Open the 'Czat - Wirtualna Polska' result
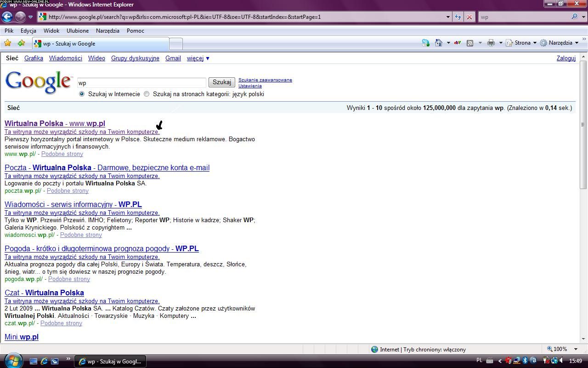The height and width of the screenshot is (368, 588). [44, 293]
